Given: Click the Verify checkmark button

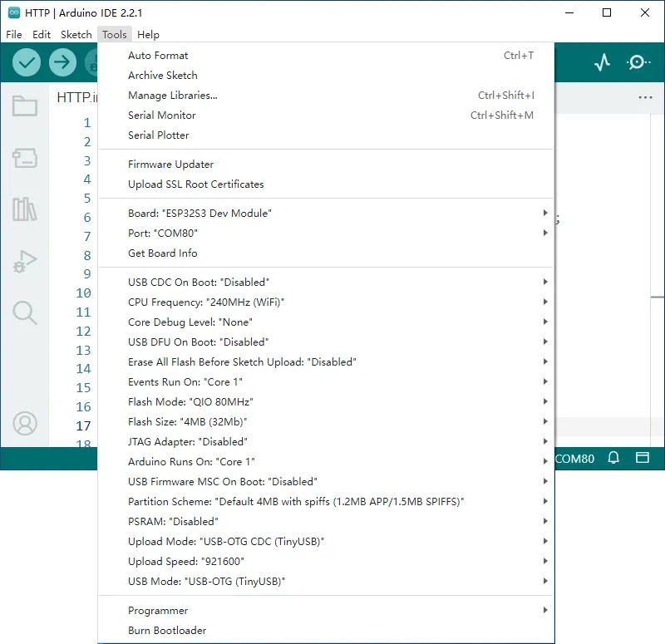Looking at the screenshot, I should click(x=27, y=62).
